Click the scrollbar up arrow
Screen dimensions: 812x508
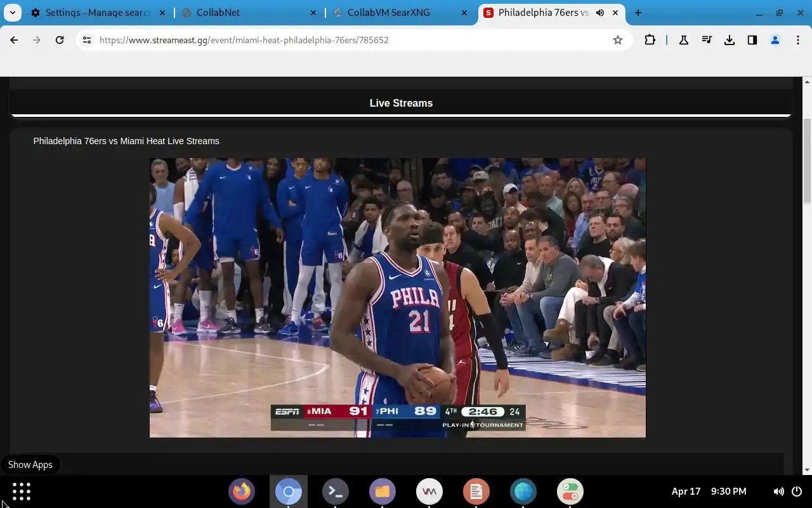807,82
